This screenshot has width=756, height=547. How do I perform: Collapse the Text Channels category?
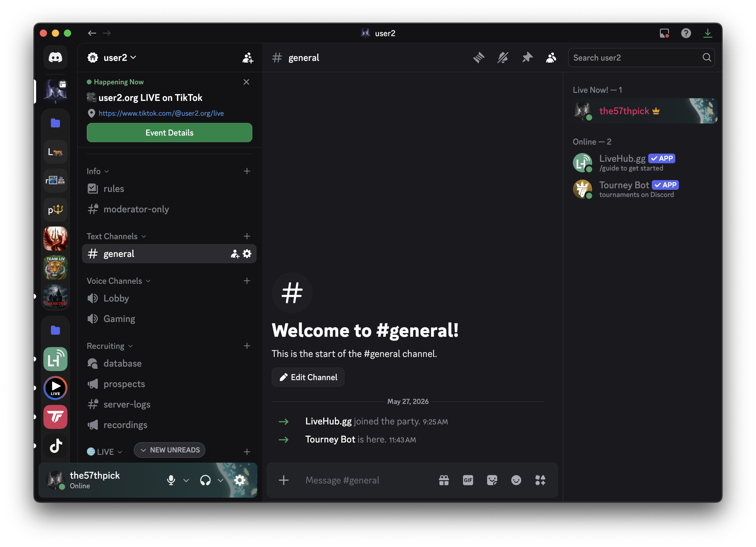tap(116, 236)
